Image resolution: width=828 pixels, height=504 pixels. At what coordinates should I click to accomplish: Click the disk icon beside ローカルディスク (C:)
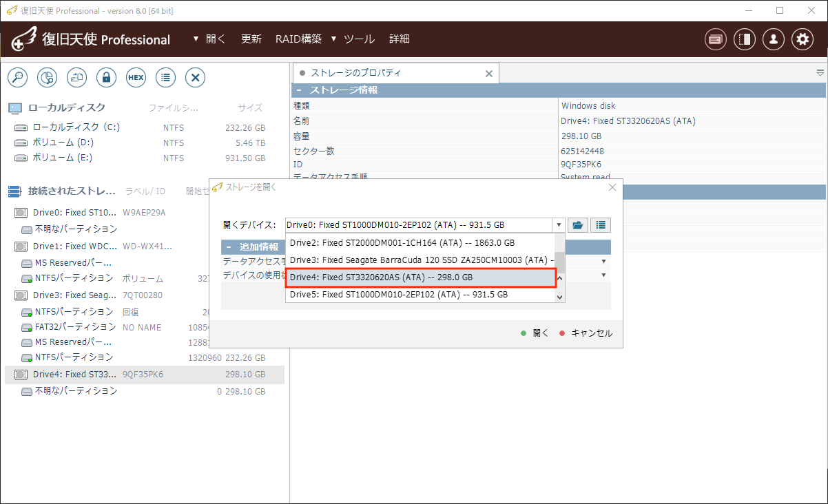click(21, 127)
